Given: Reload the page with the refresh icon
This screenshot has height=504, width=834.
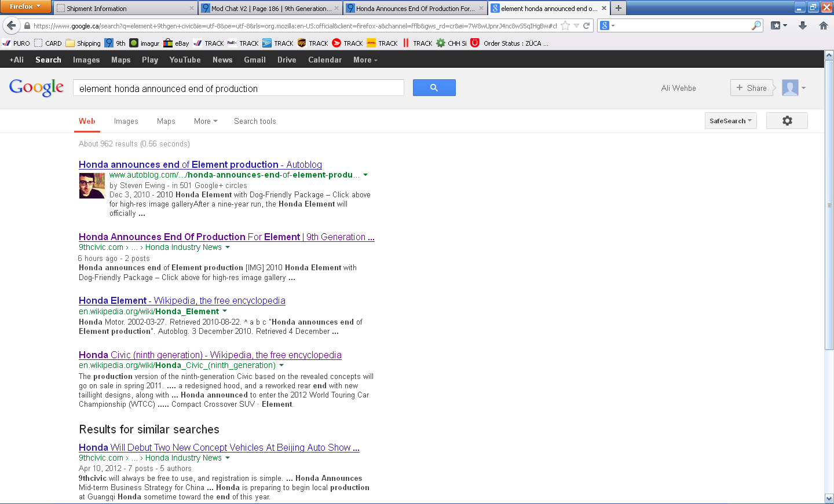Looking at the screenshot, I should 587,25.
